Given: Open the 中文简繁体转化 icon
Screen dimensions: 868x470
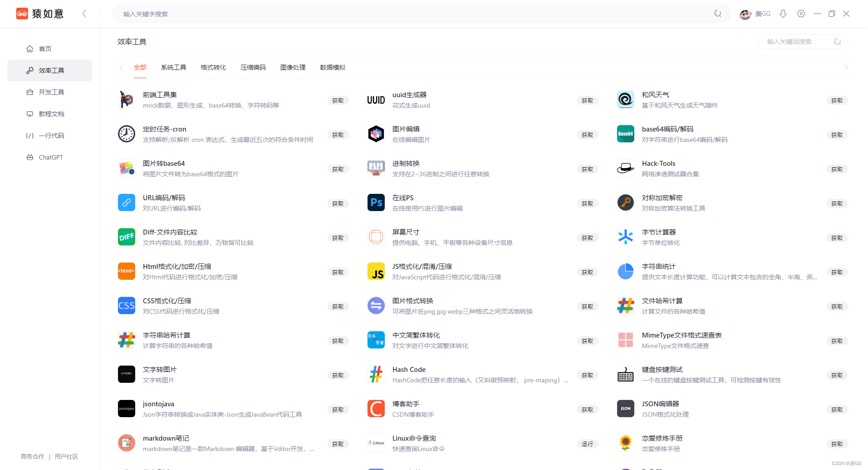Looking at the screenshot, I should 376,340.
